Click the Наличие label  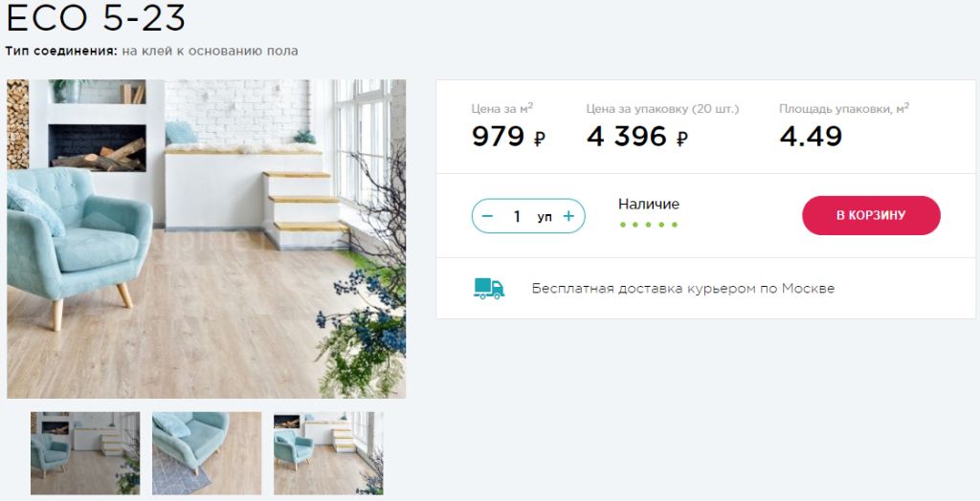[x=649, y=205]
